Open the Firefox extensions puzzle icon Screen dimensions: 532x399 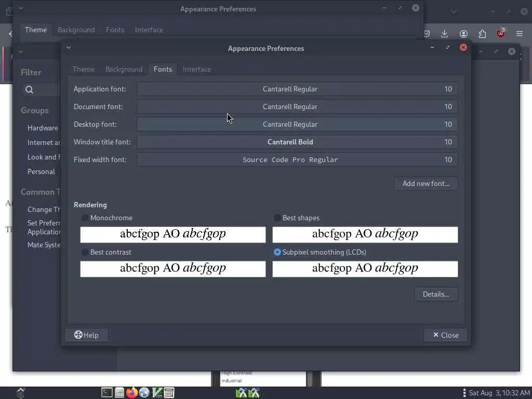click(482, 34)
